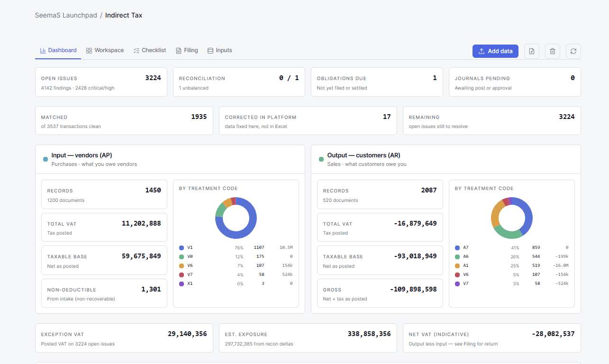Click AR Taxable Base value -93,018,949
The image size is (609, 364).
415,256
